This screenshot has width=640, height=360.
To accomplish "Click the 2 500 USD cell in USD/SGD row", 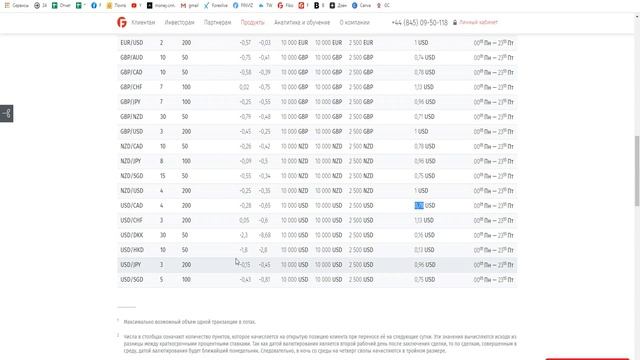I will pyautogui.click(x=361, y=280).
